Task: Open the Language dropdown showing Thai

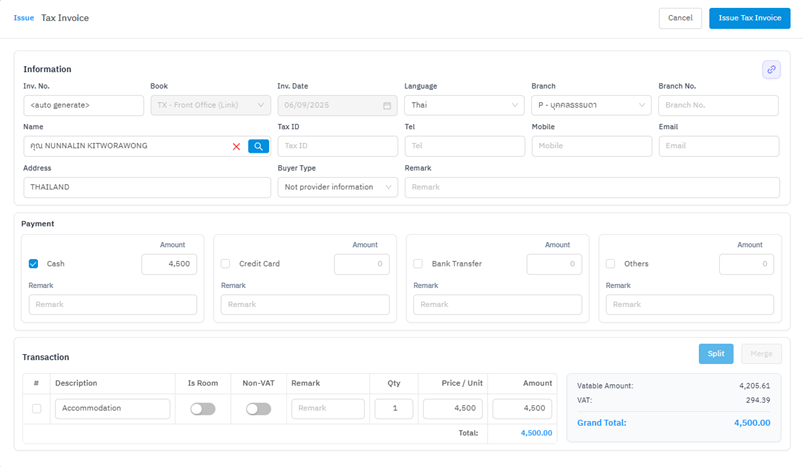Action: pyautogui.click(x=464, y=105)
